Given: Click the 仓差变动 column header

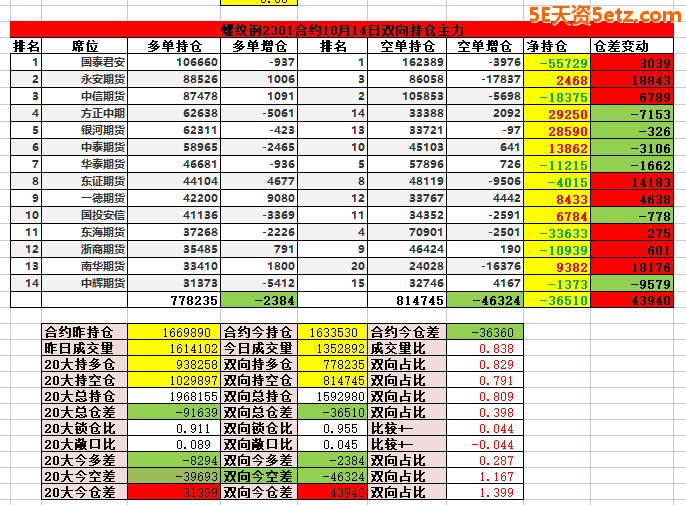Looking at the screenshot, I should point(632,46).
